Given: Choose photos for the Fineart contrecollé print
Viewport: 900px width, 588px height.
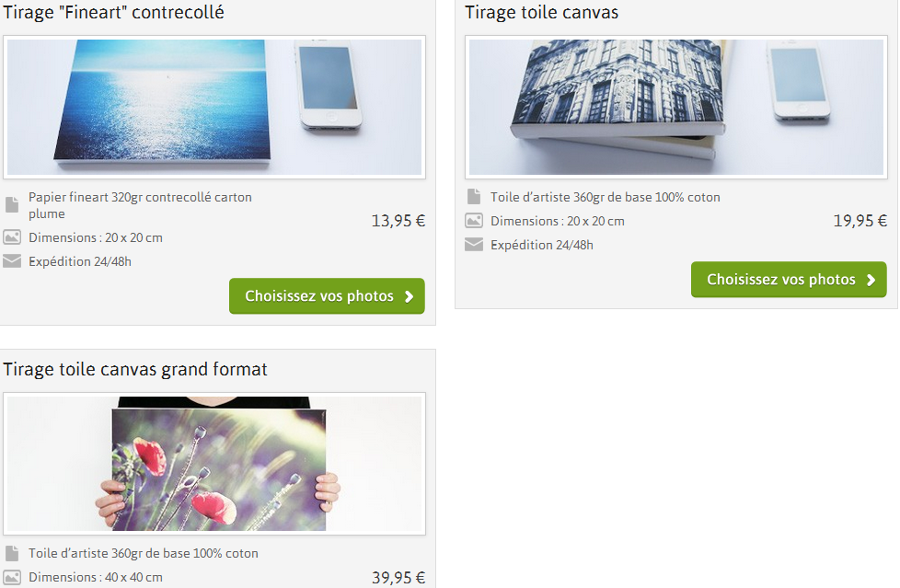Looking at the screenshot, I should pos(327,295).
